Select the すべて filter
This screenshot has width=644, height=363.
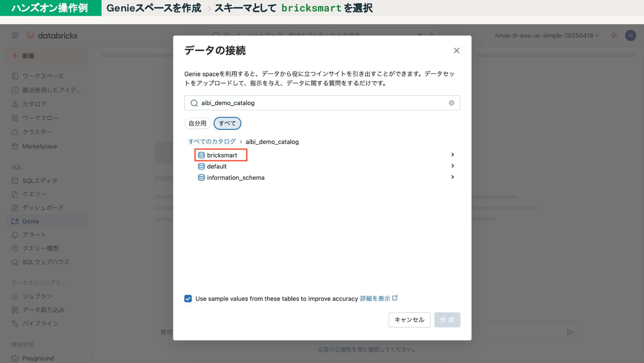coord(227,123)
